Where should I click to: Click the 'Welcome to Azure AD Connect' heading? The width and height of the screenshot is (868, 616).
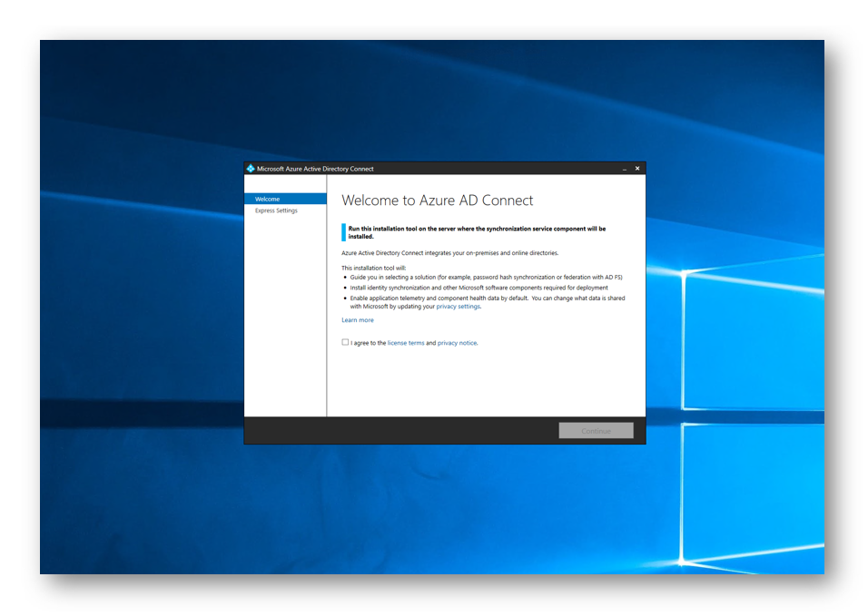[x=438, y=200]
